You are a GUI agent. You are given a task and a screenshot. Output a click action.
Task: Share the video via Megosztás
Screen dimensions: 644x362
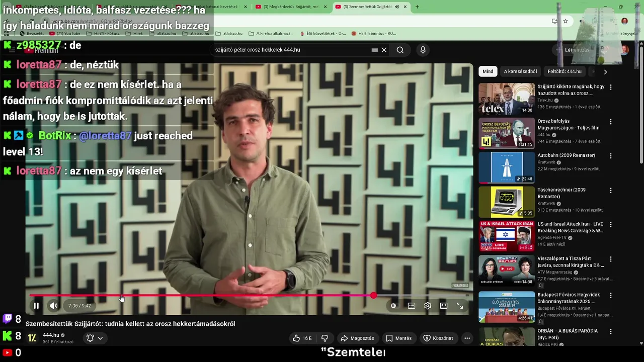point(357,338)
